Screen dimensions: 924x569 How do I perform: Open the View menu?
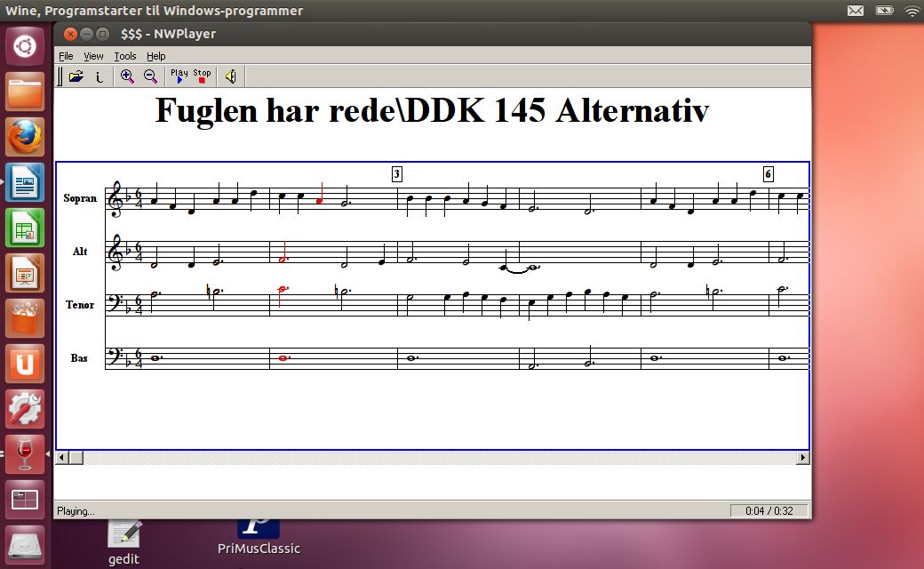(93, 56)
